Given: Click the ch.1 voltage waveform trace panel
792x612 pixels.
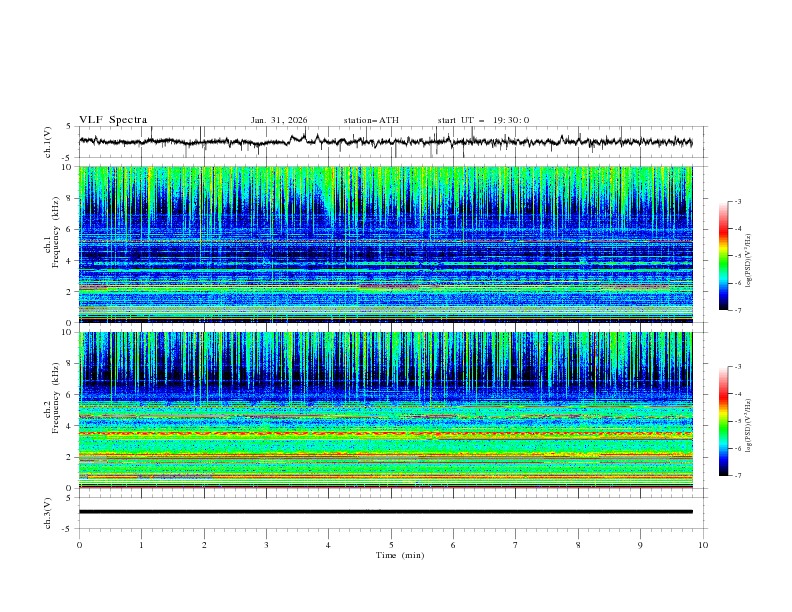Looking at the screenshot, I should pos(393,142).
